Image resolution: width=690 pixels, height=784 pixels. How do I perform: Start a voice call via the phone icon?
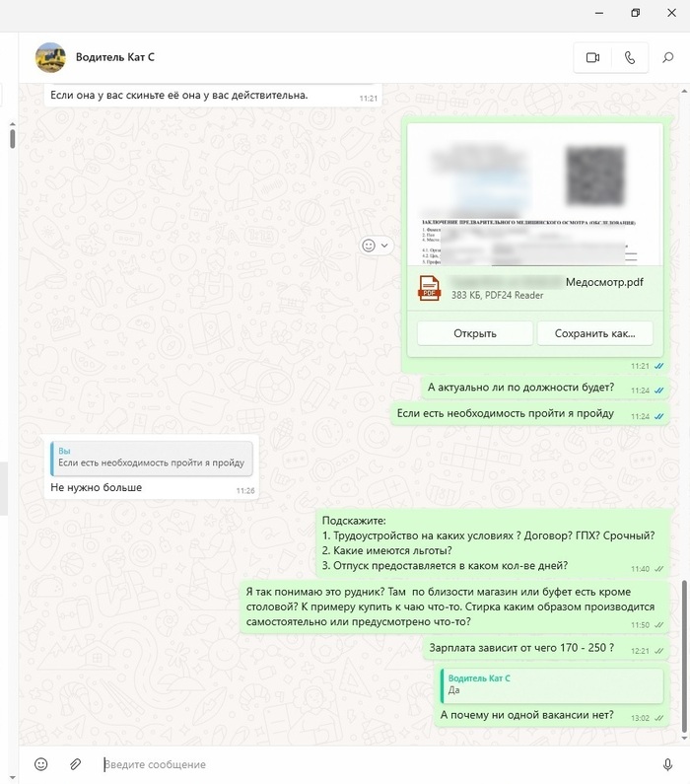click(x=630, y=58)
